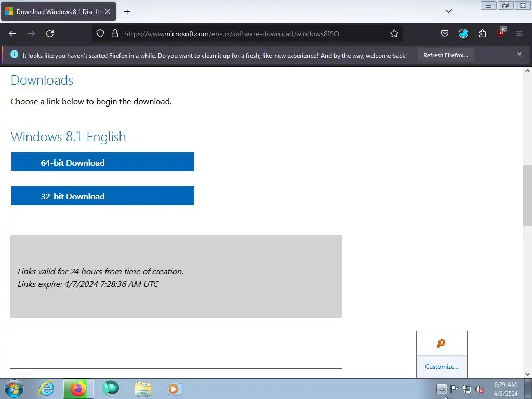The image size is (532, 399).
Task: Select the Download Windows 8.1 Disc Image tab
Action: pos(58,11)
